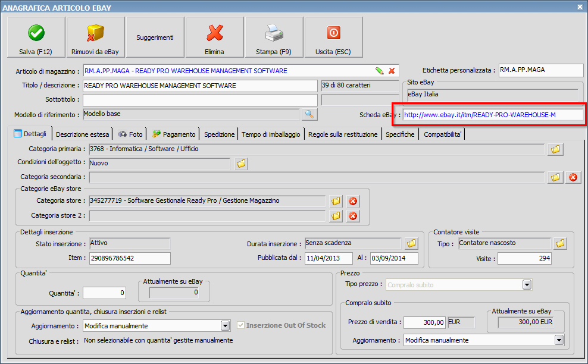
Task: Expand the Prezzo Aggiornamento dropdown arrow
Action: click(x=559, y=340)
